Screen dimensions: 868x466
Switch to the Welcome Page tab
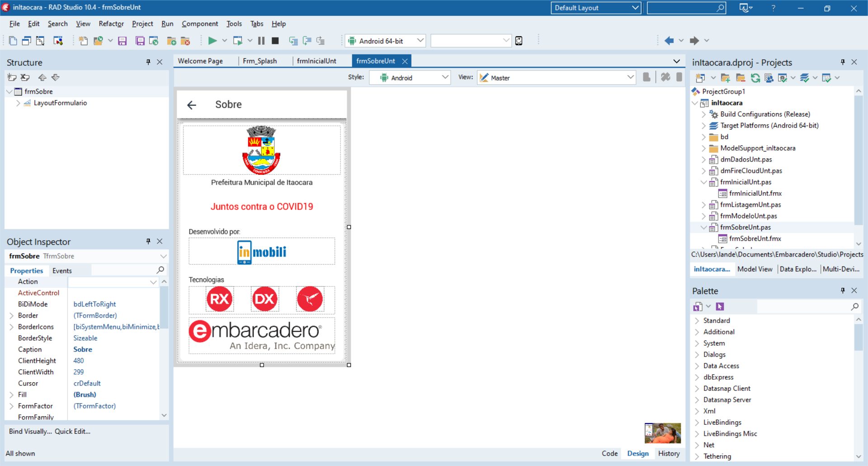coord(200,61)
